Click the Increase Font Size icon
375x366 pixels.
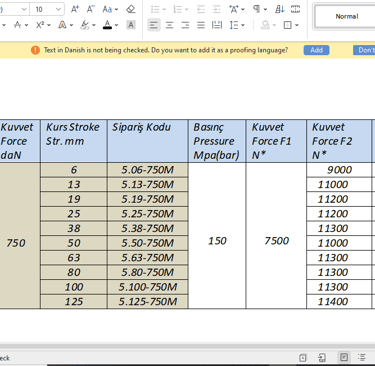(75, 9)
